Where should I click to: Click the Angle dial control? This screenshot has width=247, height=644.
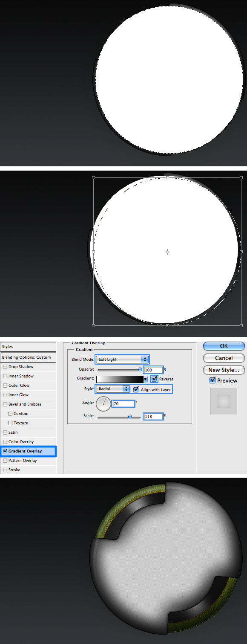(103, 403)
